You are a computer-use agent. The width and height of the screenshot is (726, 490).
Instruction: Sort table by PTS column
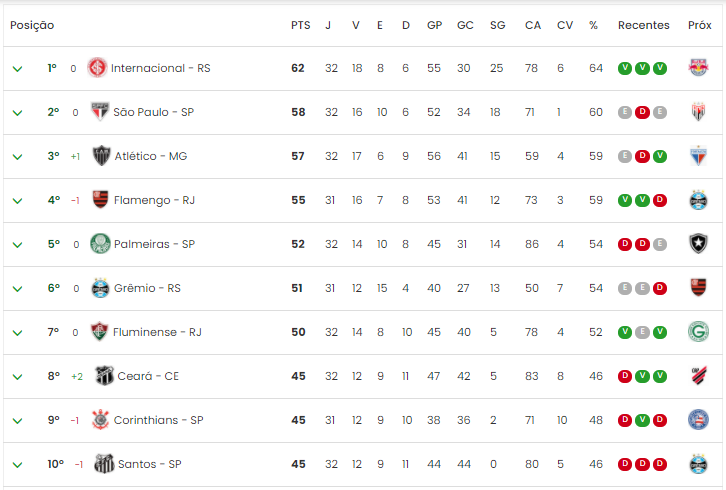coord(300,25)
